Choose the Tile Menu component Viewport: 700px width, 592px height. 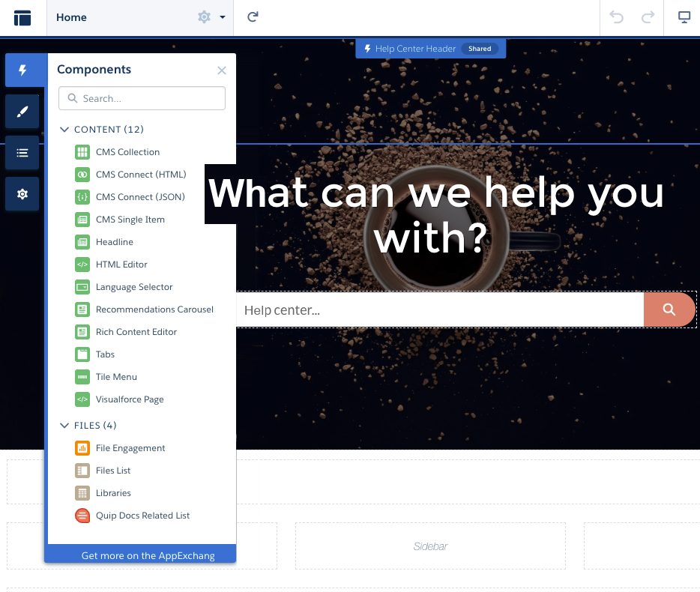click(116, 377)
